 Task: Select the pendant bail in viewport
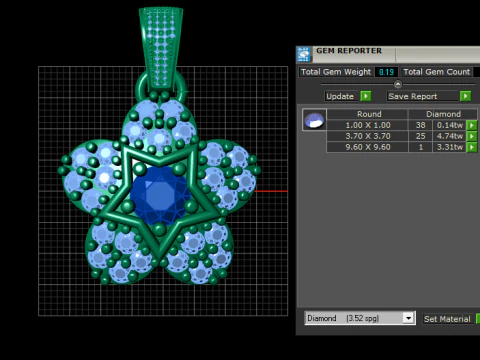[x=161, y=48]
